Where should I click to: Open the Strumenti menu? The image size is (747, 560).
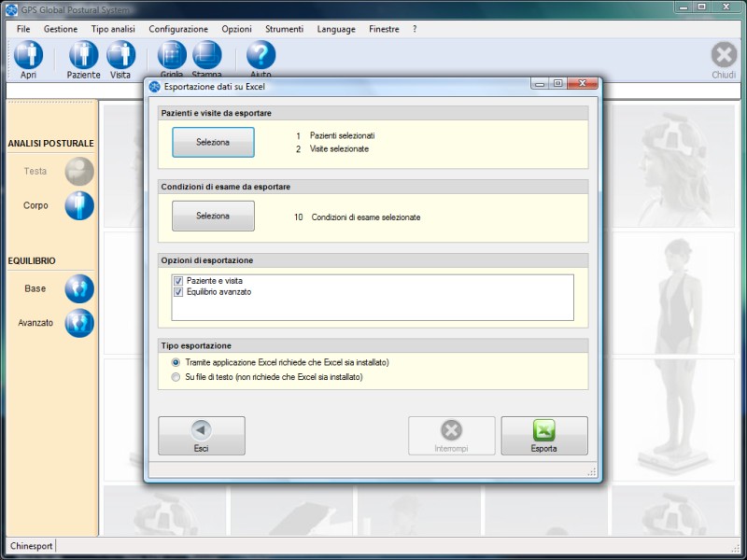point(284,29)
